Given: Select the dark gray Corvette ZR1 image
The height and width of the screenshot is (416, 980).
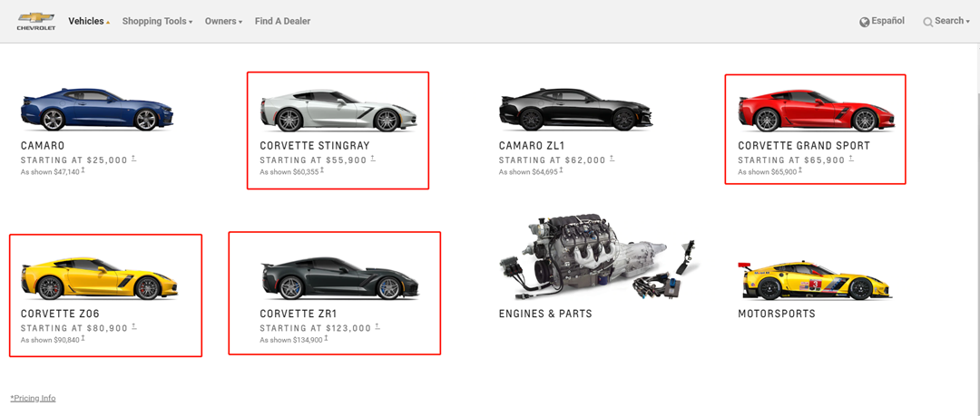Looking at the screenshot, I should click(x=338, y=278).
